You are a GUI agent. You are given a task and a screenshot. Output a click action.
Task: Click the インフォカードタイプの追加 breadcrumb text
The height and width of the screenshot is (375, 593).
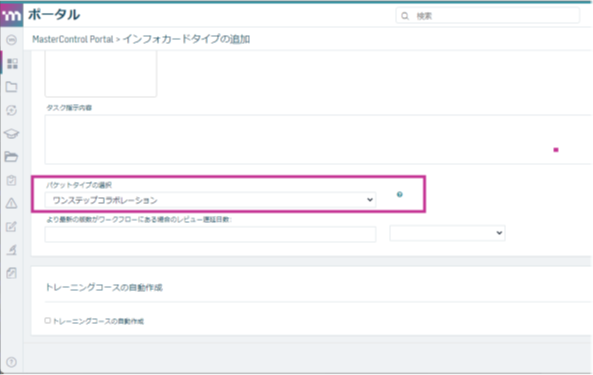[186, 39]
